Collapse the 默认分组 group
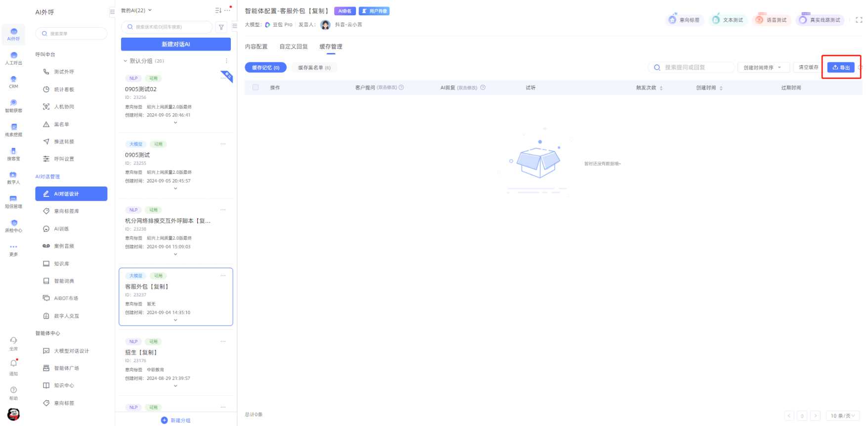Image resolution: width=868 pixels, height=426 pixels. coord(126,61)
